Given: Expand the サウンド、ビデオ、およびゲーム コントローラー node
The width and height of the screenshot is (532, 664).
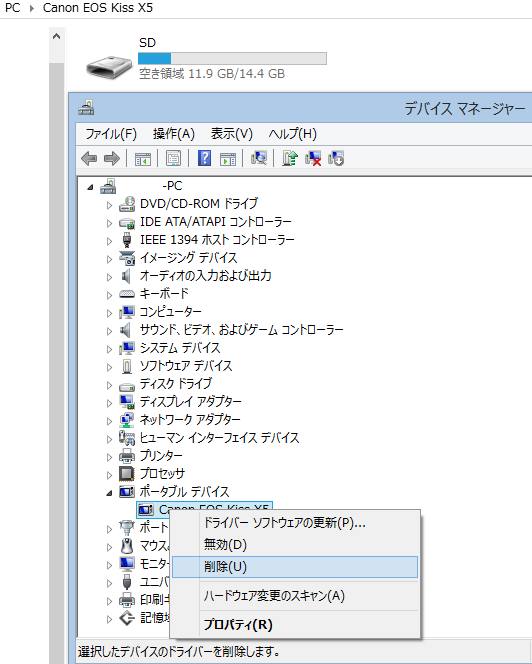Looking at the screenshot, I should click(x=109, y=331).
